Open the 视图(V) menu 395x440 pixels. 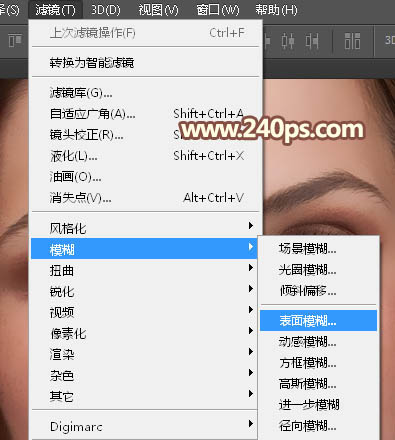point(158,10)
